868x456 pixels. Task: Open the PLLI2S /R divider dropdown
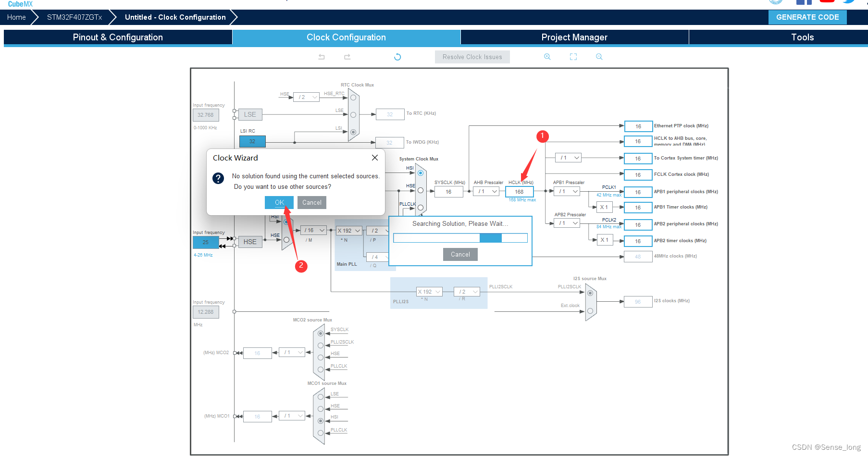tap(467, 292)
